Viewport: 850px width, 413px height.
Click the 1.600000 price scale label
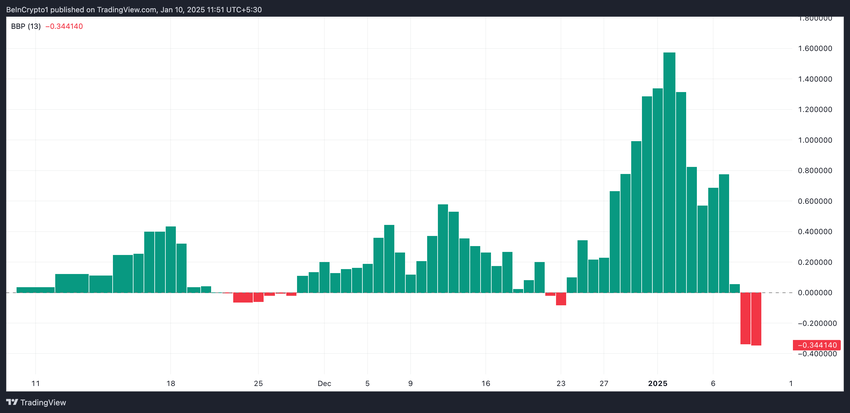tap(818, 49)
